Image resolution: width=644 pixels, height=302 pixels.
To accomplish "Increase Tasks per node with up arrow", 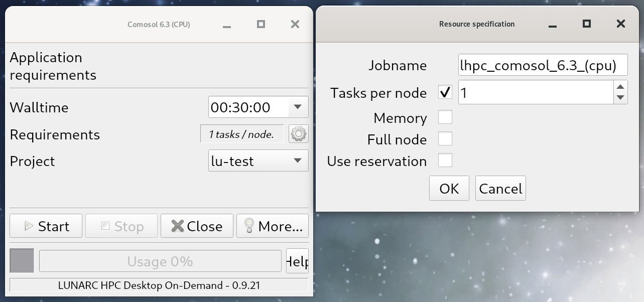I will [x=621, y=87].
